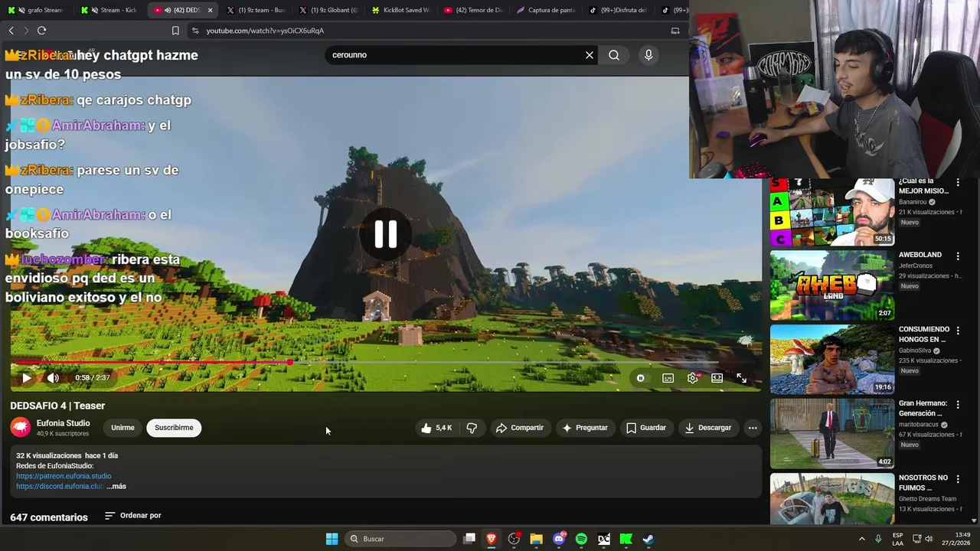Go back with browser back arrow
Image resolution: width=980 pixels, height=551 pixels.
coord(11,31)
